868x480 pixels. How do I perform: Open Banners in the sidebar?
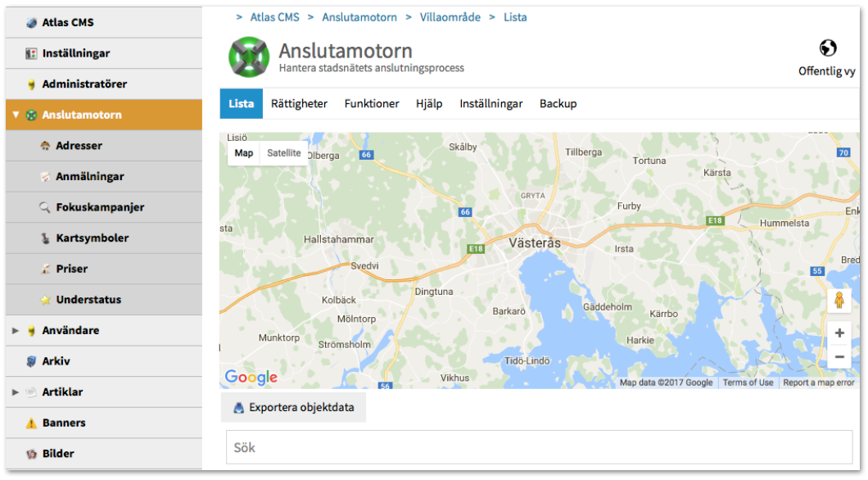pyautogui.click(x=103, y=423)
